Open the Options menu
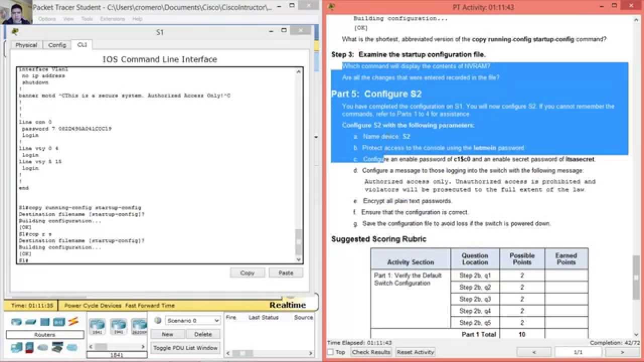 click(x=47, y=19)
